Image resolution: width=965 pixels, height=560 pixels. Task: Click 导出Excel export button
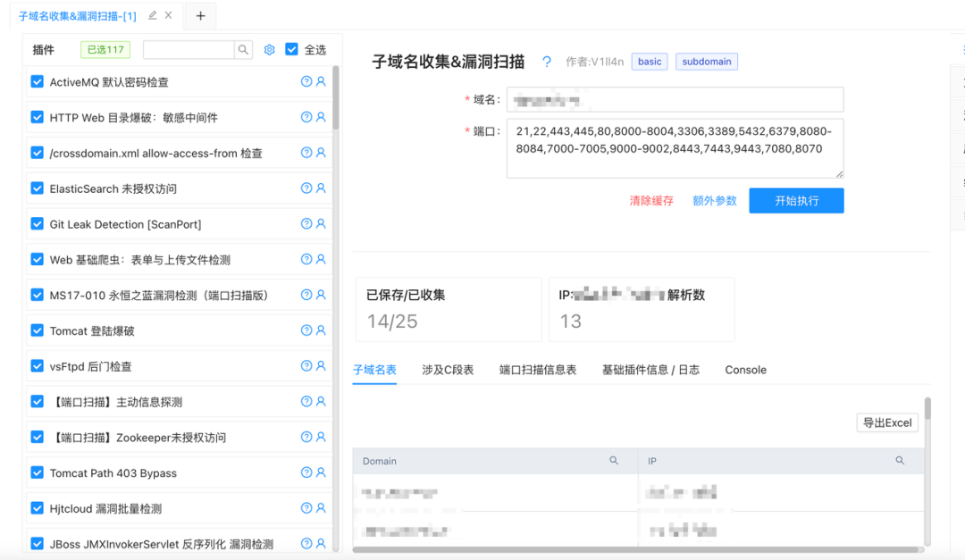point(887,422)
